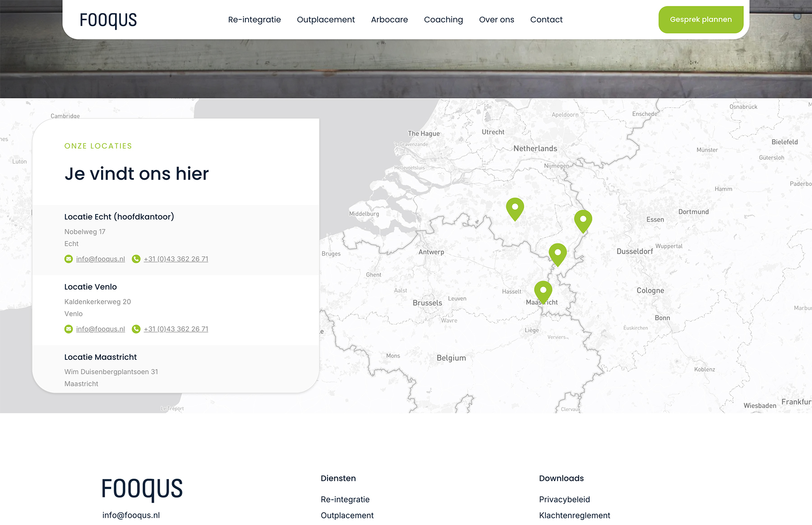812x525 pixels.
Task: Select the map pin near Essen (Venlo)
Action: pyautogui.click(x=583, y=221)
